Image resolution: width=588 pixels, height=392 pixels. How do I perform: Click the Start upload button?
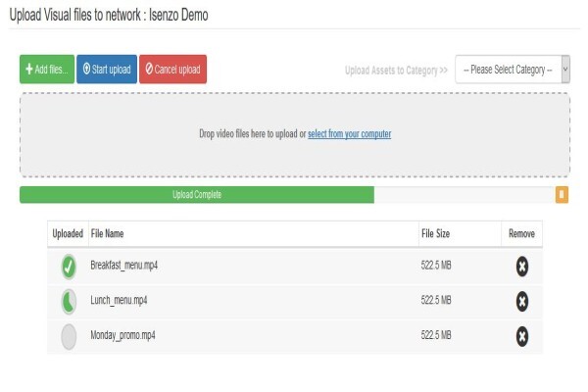click(x=107, y=69)
